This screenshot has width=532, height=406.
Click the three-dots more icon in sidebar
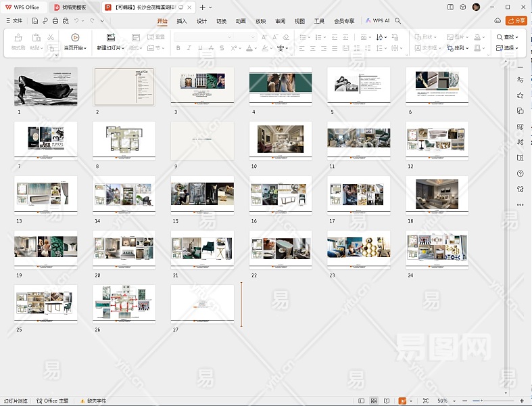[x=520, y=204]
